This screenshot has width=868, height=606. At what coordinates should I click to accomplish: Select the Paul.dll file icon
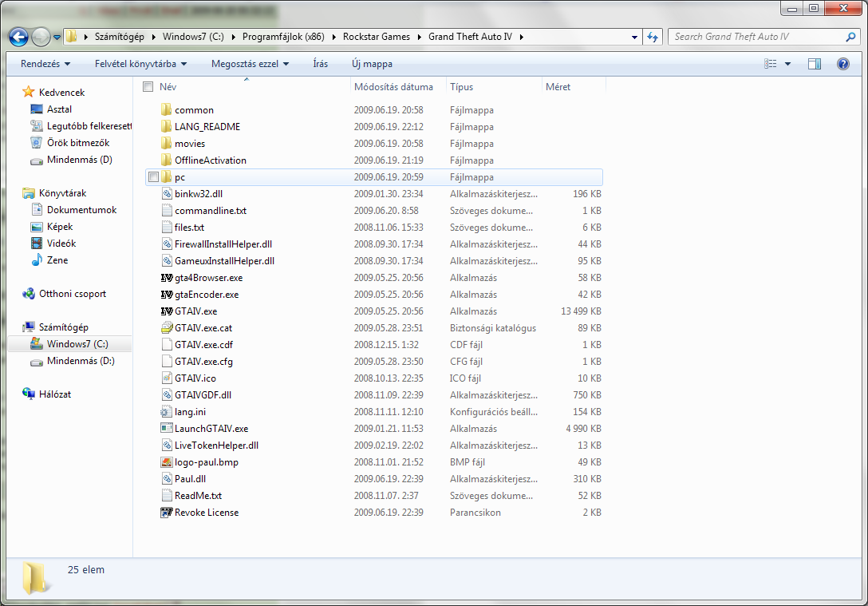(167, 478)
